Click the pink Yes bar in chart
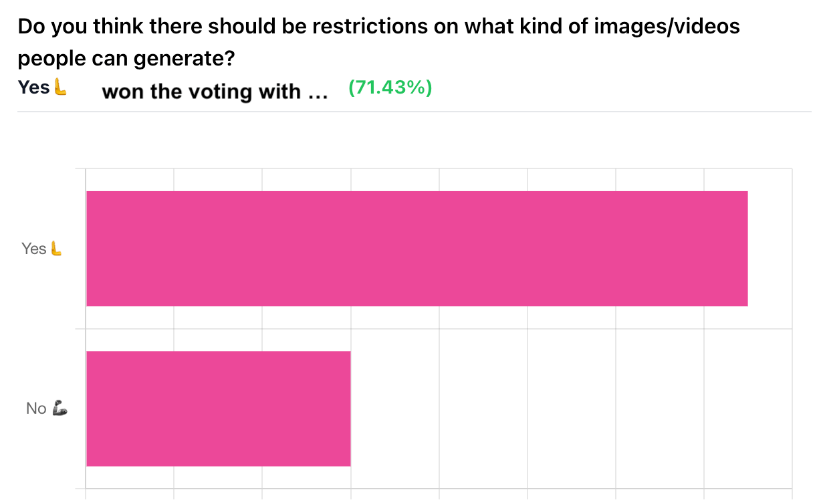Screen dimensions: 817x504 pos(417,249)
